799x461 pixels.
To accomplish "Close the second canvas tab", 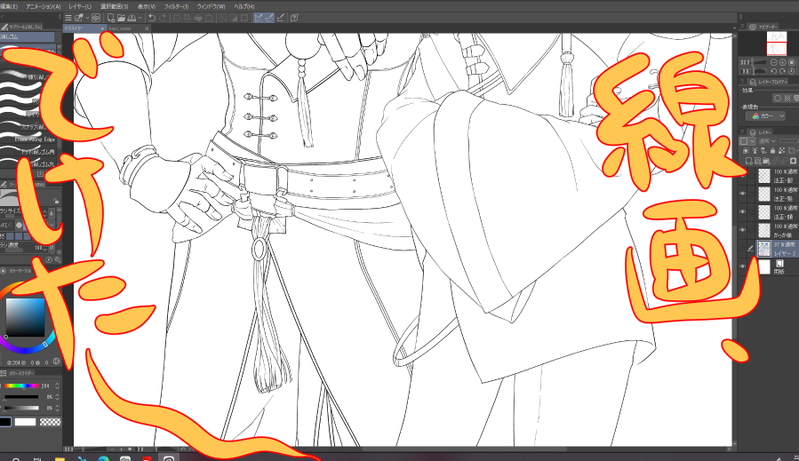I will (x=147, y=29).
